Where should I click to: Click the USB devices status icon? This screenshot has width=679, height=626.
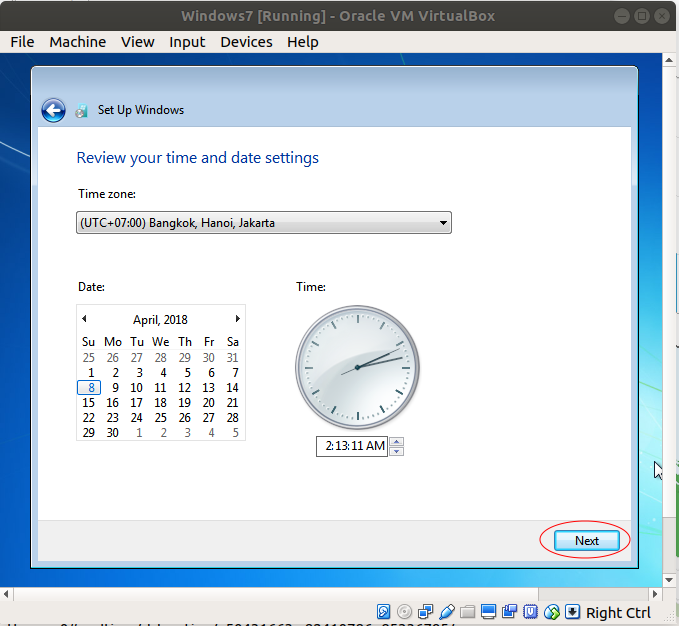(x=446, y=612)
